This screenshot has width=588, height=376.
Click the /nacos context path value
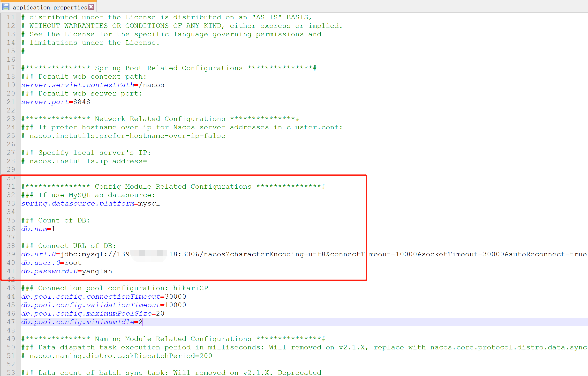point(151,85)
